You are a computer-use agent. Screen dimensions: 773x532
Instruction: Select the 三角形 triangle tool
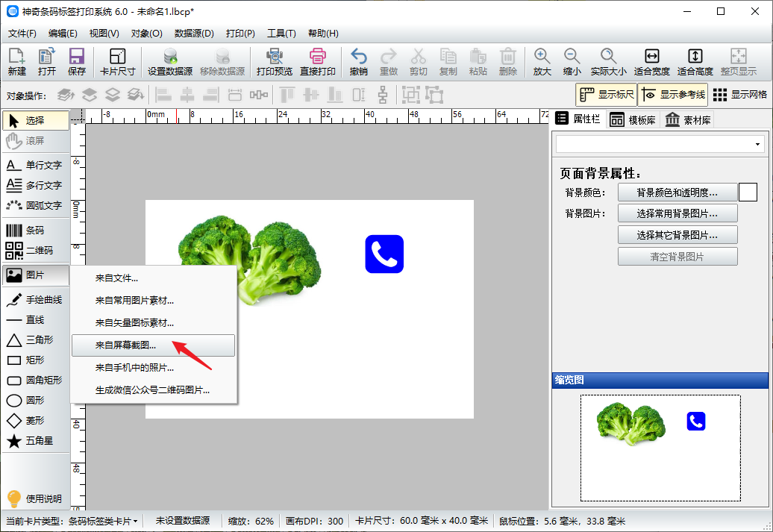click(36, 340)
